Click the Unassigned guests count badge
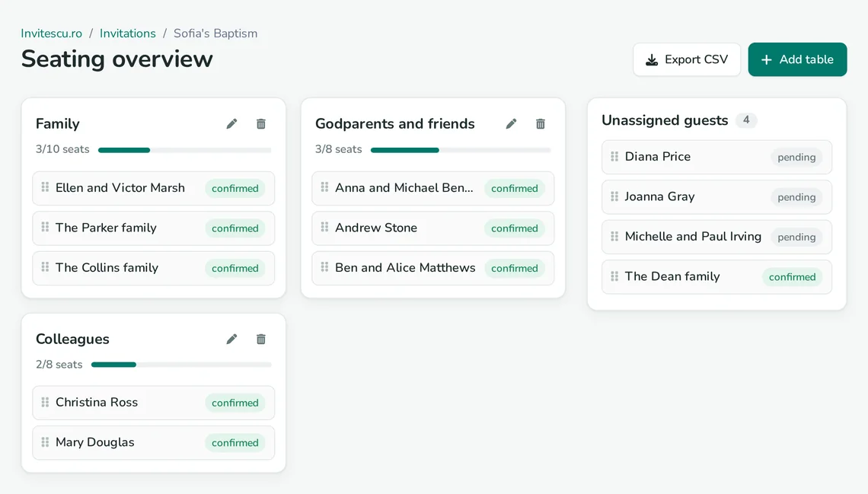The height and width of the screenshot is (494, 868). pos(746,120)
